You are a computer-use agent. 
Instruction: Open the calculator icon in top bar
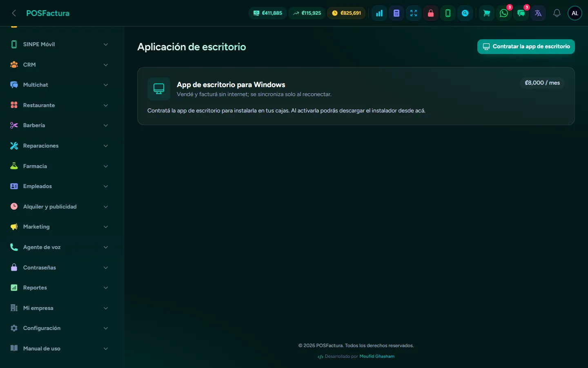pos(396,13)
